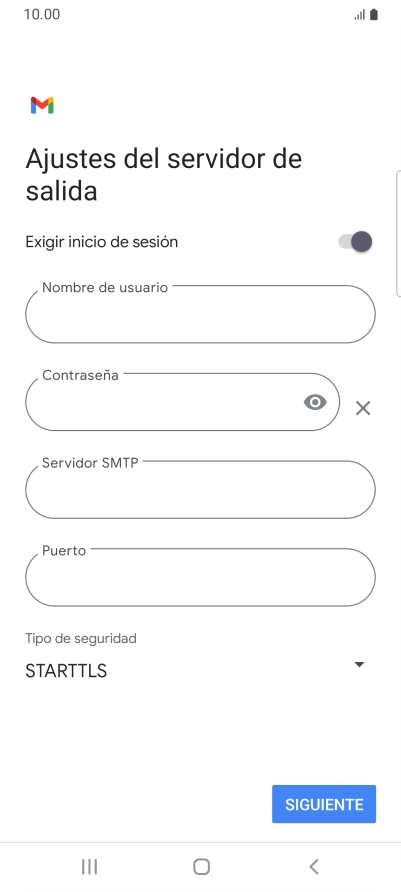
Task: Expand the Tipo de seguridad dropdown arrow
Action: 359,664
